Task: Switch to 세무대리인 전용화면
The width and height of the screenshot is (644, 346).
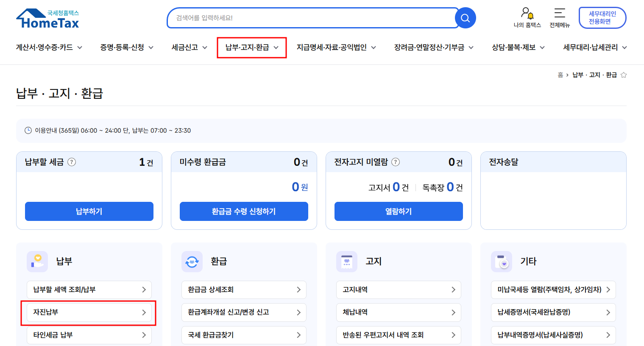Action: coord(602,18)
